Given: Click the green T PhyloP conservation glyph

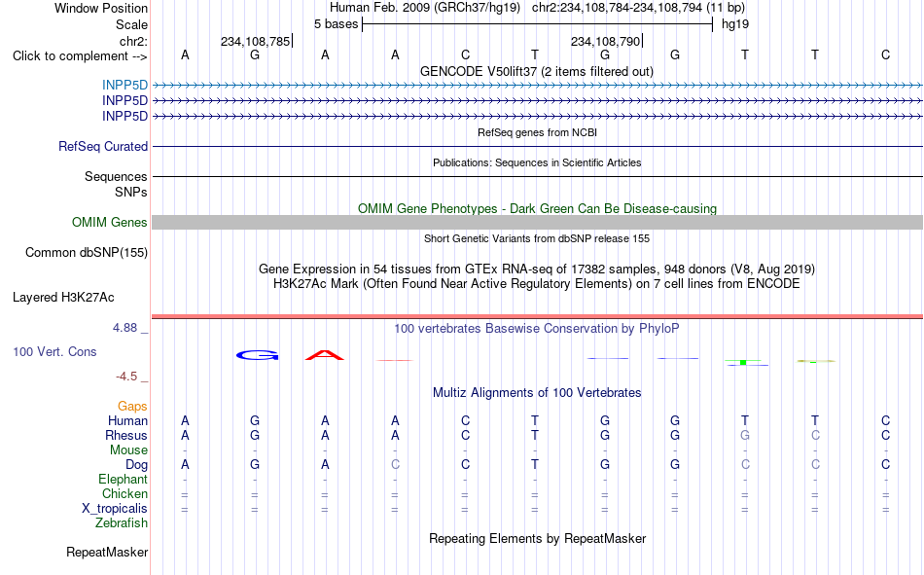Looking at the screenshot, I should click(744, 362).
